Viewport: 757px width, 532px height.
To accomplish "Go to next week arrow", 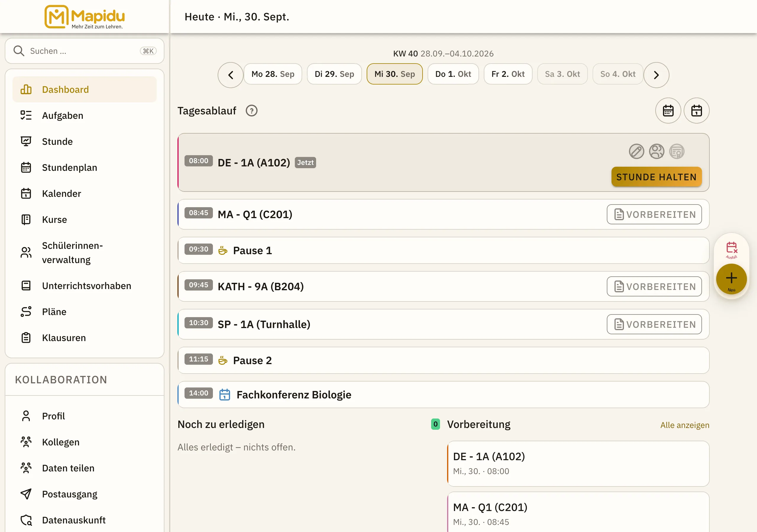I will coord(656,75).
